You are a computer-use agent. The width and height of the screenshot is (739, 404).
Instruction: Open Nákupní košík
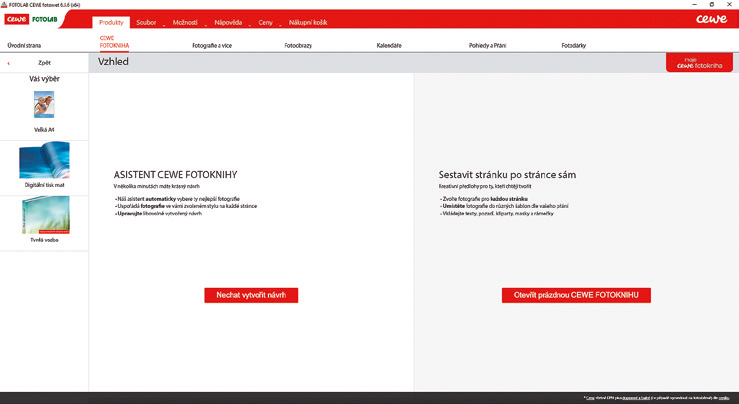[x=308, y=22]
